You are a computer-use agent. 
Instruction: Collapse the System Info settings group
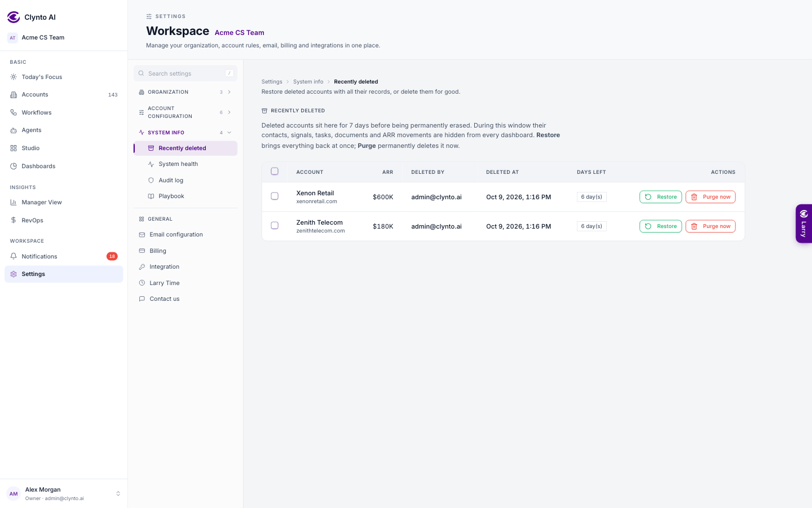coord(186,133)
